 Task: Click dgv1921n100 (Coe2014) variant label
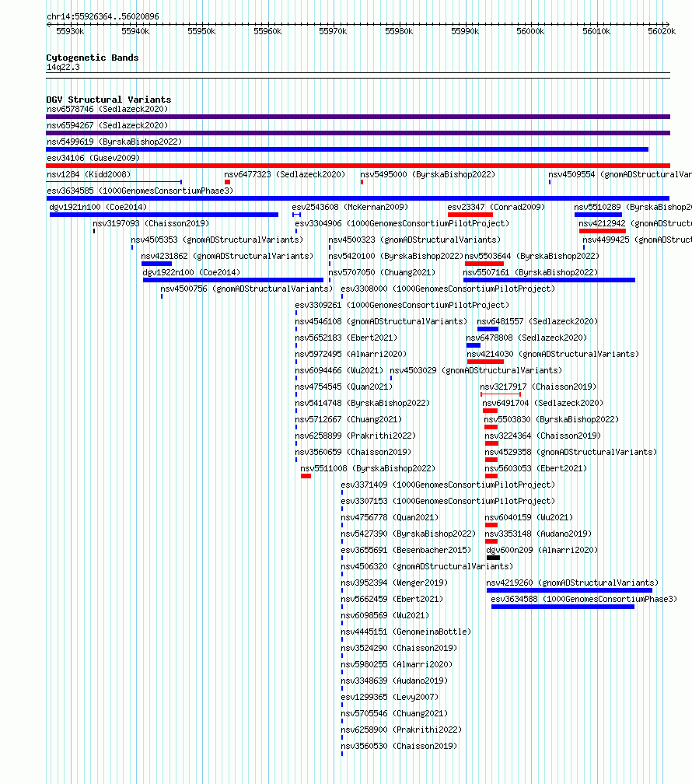pyautogui.click(x=98, y=207)
